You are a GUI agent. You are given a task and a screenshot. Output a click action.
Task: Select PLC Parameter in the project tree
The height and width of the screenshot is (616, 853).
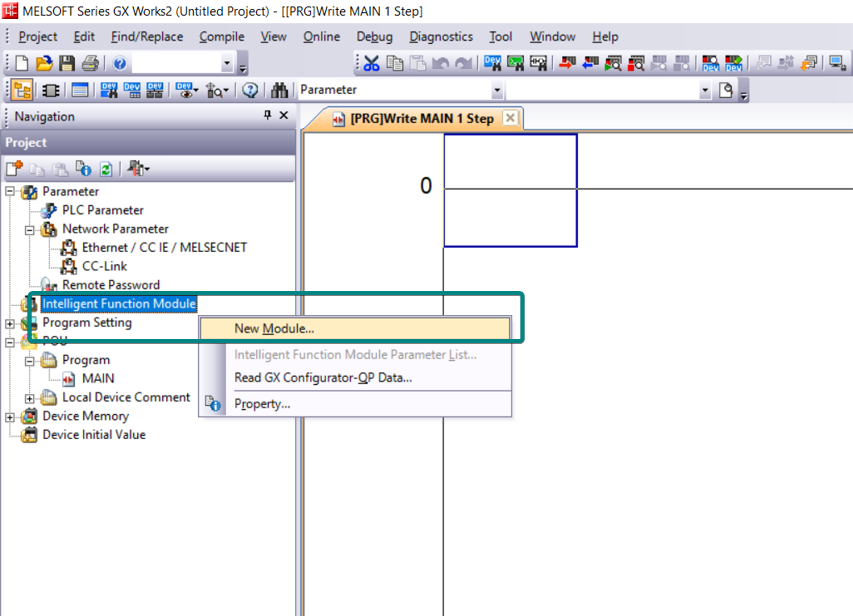click(102, 210)
